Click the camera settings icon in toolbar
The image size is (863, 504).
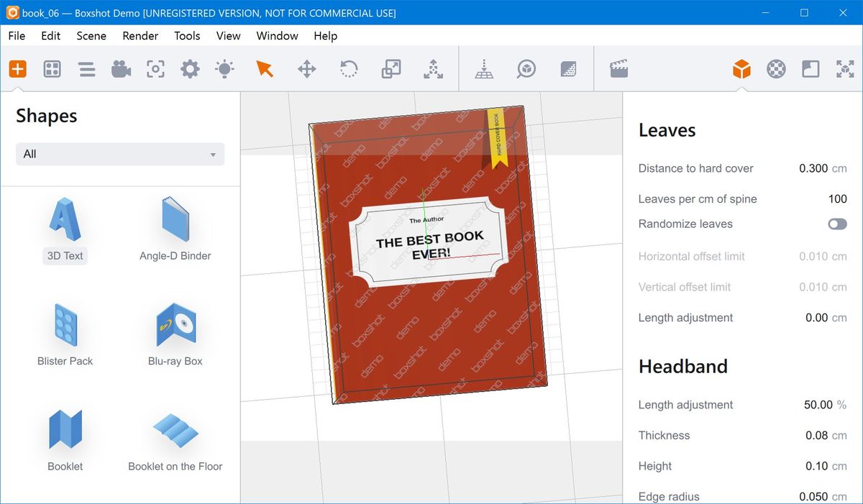(x=121, y=69)
